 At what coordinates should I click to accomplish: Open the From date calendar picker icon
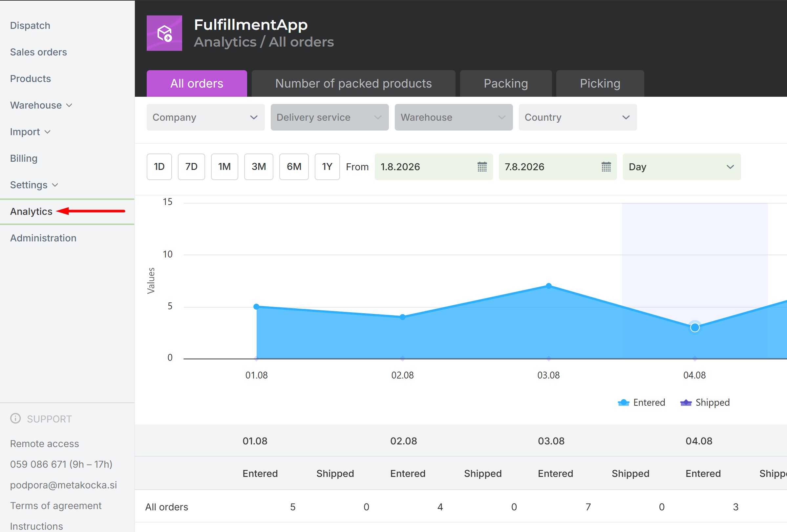[x=482, y=167]
